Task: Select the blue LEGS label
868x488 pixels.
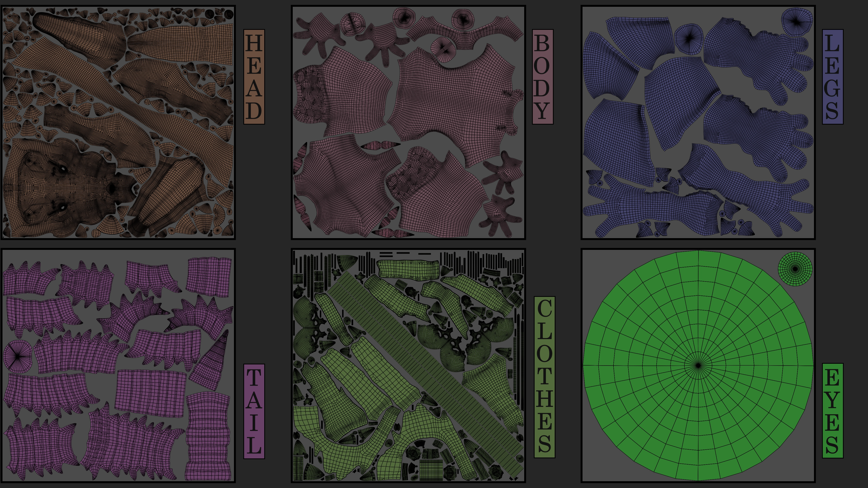Action: click(x=833, y=77)
